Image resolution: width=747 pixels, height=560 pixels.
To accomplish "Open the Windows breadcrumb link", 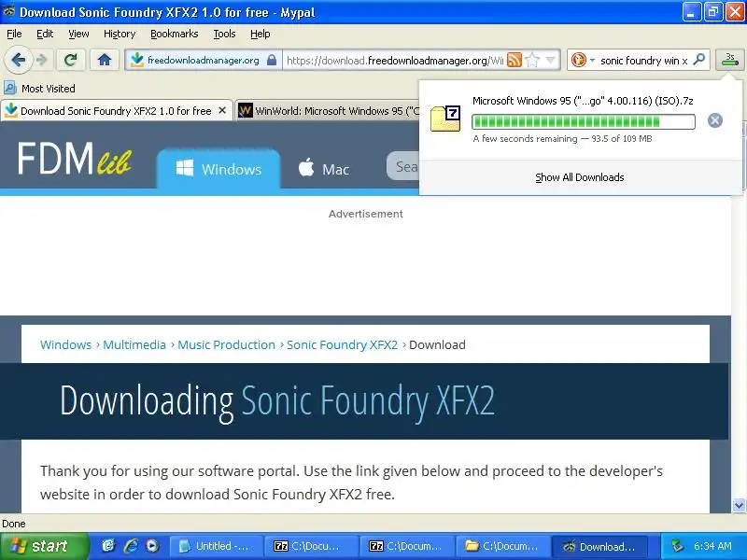I will pos(65,344).
